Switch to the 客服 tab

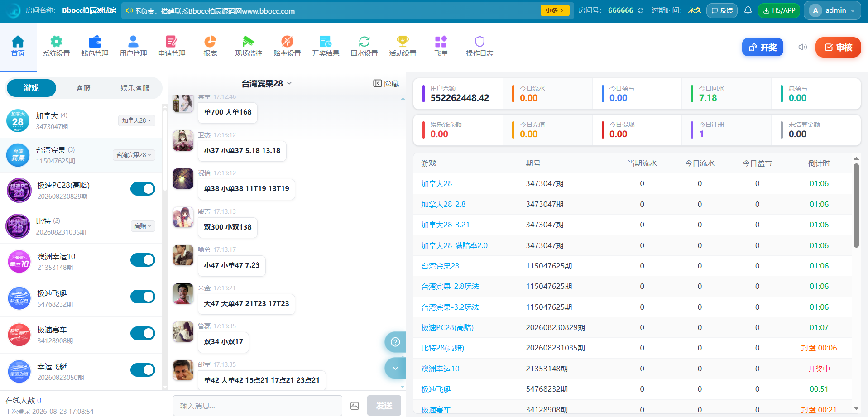click(x=83, y=88)
